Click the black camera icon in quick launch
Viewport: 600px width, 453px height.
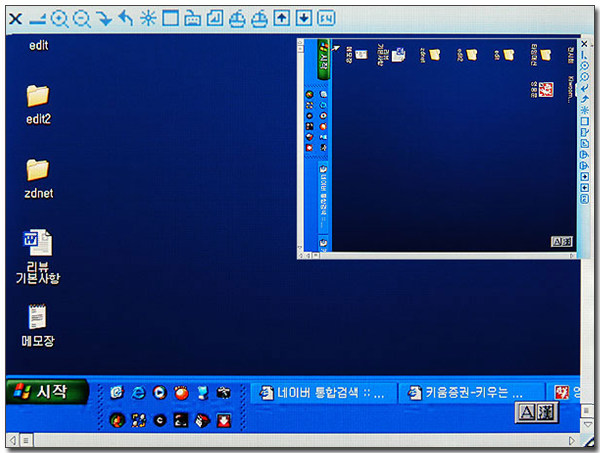point(224,393)
